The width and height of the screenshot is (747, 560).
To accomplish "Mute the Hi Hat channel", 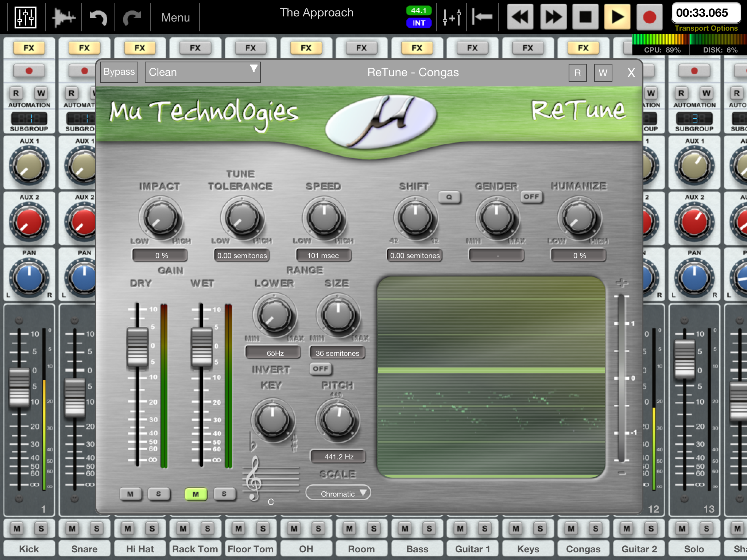I will pos(128,528).
